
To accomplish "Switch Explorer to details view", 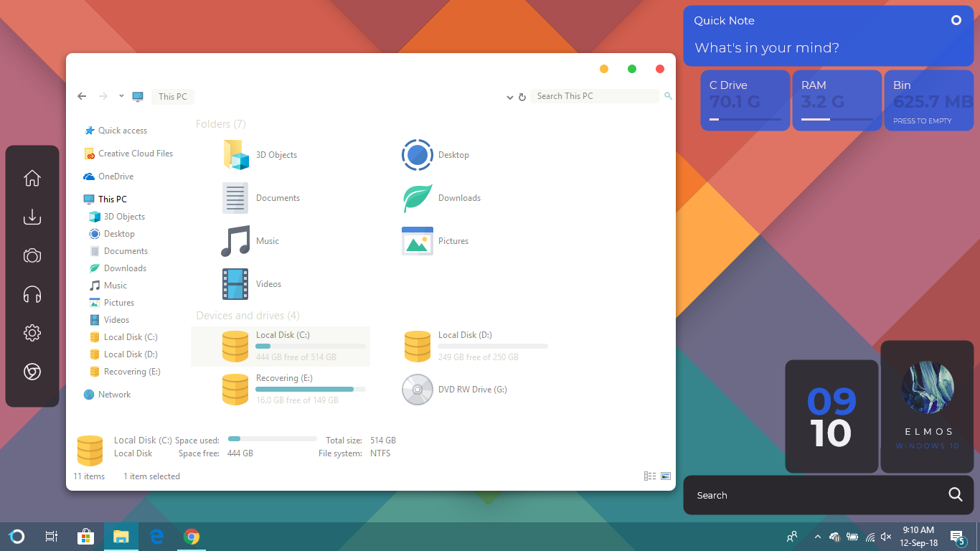I will click(x=649, y=476).
